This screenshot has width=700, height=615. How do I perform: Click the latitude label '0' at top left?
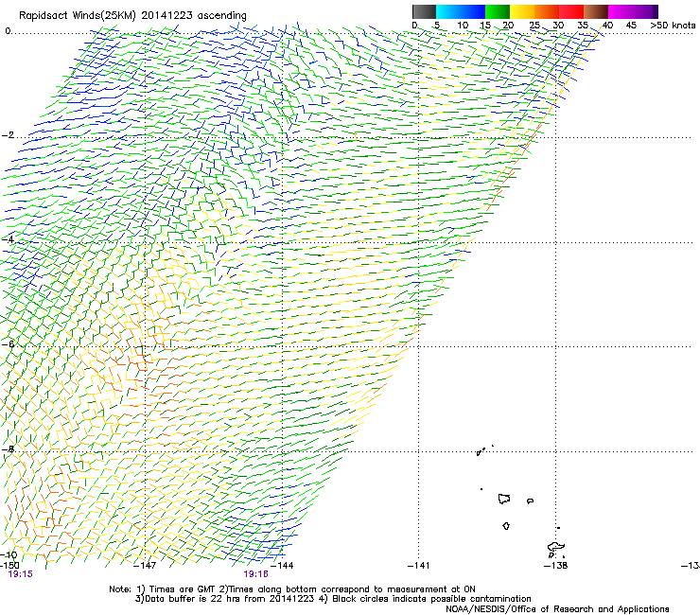[x=8, y=31]
